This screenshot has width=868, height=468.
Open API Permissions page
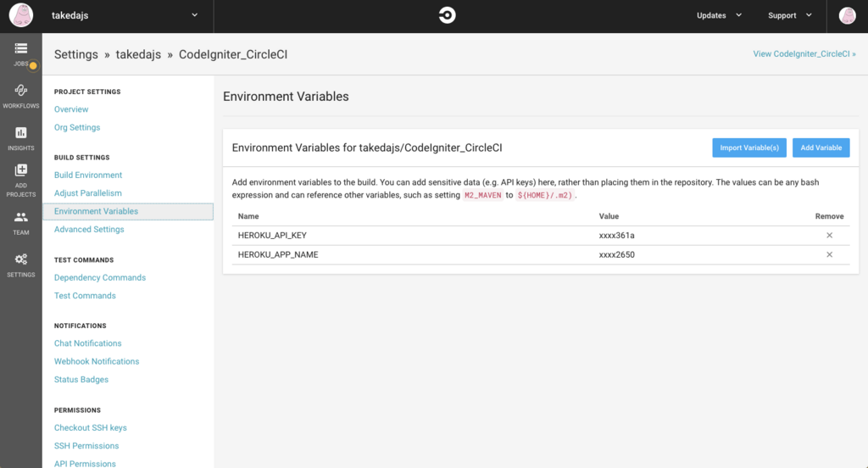(x=85, y=464)
